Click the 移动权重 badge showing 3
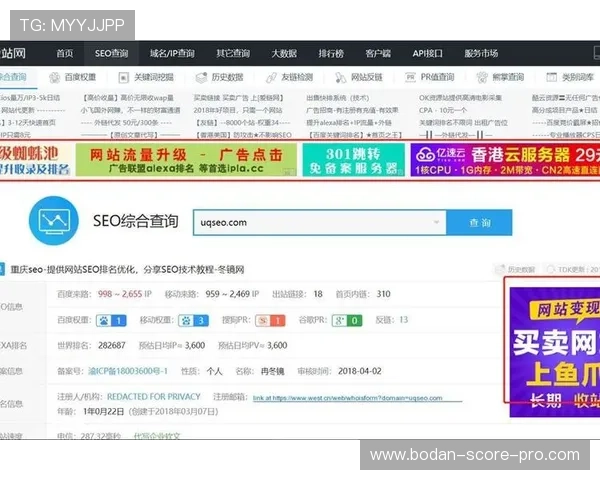The width and height of the screenshot is (600, 480). [193, 320]
